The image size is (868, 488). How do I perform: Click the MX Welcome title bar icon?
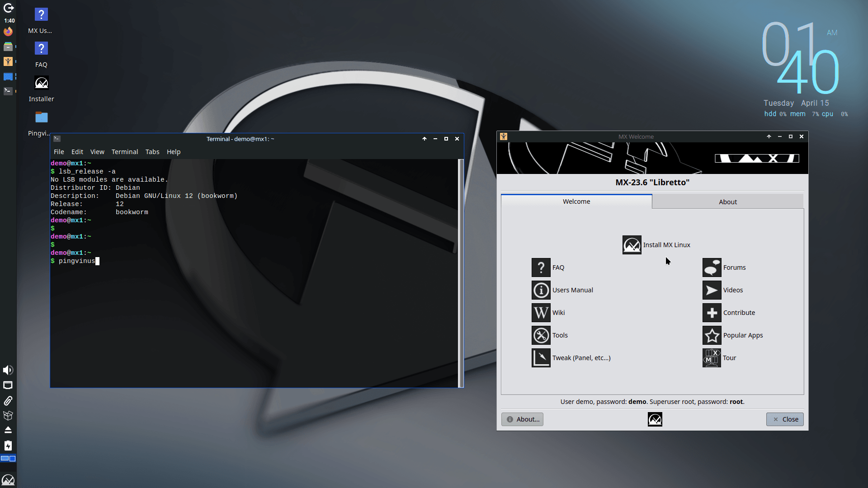[x=504, y=136]
